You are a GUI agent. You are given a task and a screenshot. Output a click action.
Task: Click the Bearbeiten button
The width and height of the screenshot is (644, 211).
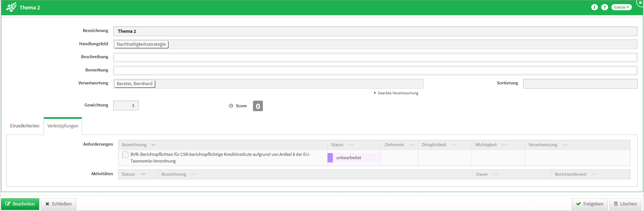20,204
